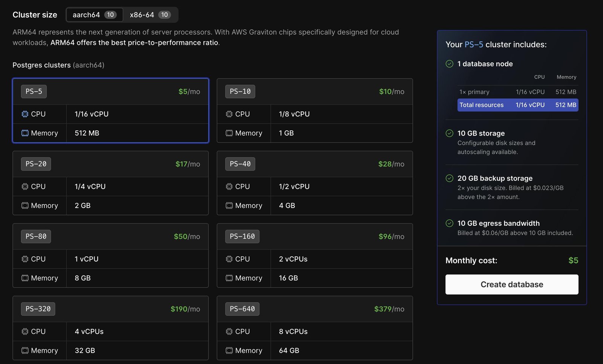Click the CPU chip icon in PS-5 card
The image size is (603, 364).
(25, 114)
